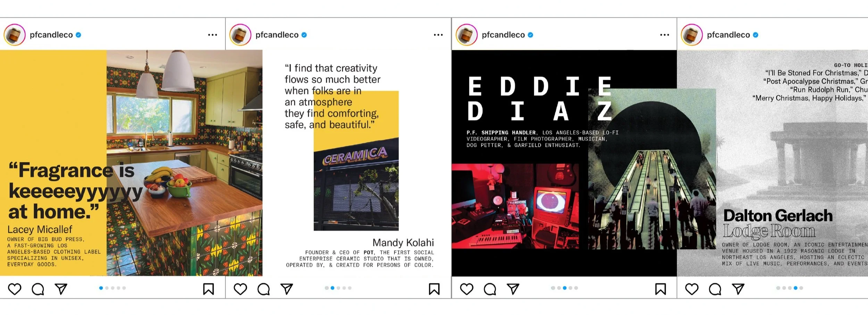Open the three-dot menu on Mandy Kolahi post
The width and height of the screenshot is (868, 315).
[438, 35]
